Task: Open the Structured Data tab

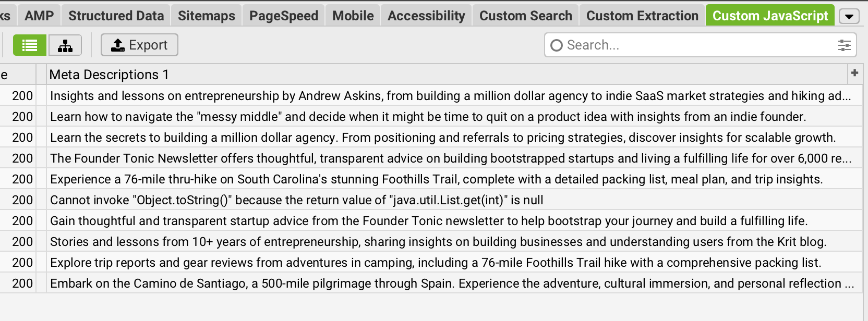Action: tap(116, 16)
